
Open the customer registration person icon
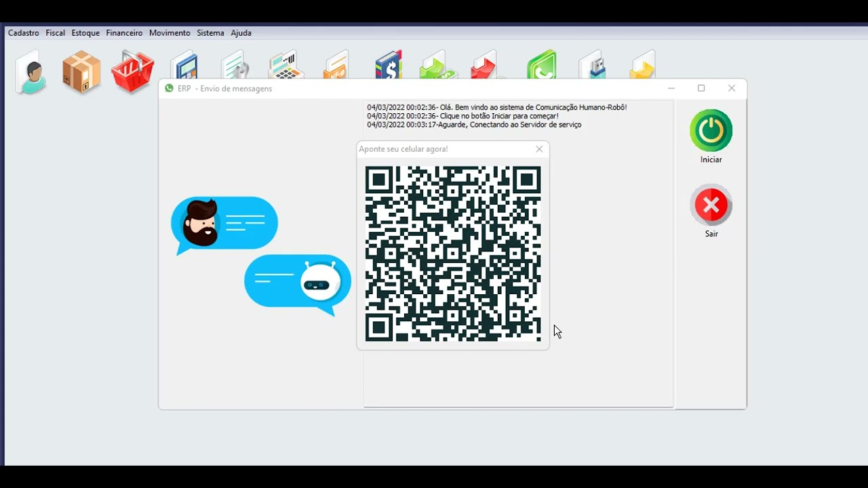click(x=31, y=71)
